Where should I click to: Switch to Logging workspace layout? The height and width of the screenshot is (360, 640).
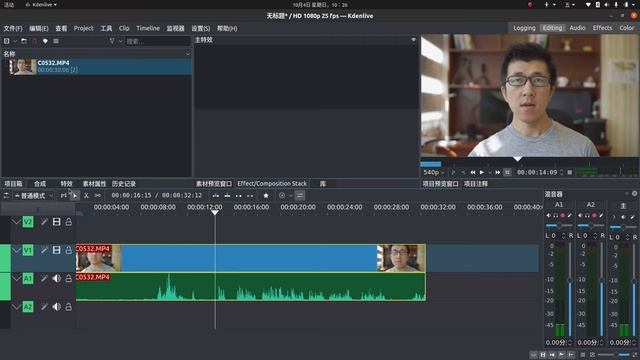(524, 28)
